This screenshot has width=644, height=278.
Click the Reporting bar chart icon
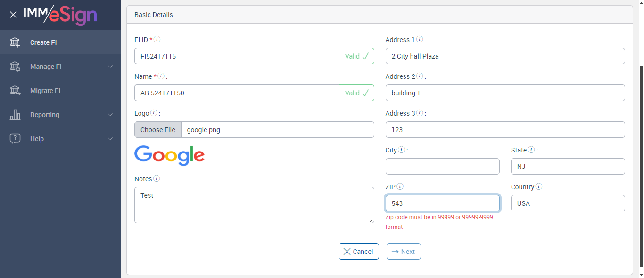[x=15, y=115]
